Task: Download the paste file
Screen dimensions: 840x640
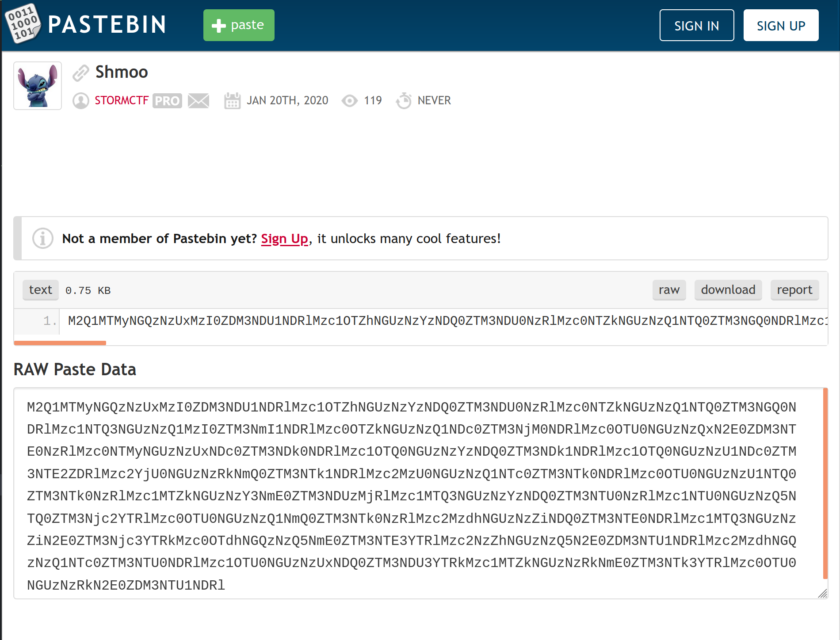Action: click(x=728, y=290)
